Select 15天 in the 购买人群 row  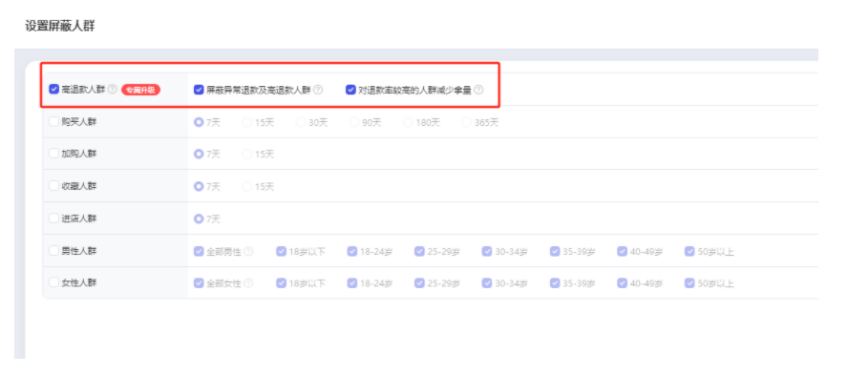pos(247,122)
